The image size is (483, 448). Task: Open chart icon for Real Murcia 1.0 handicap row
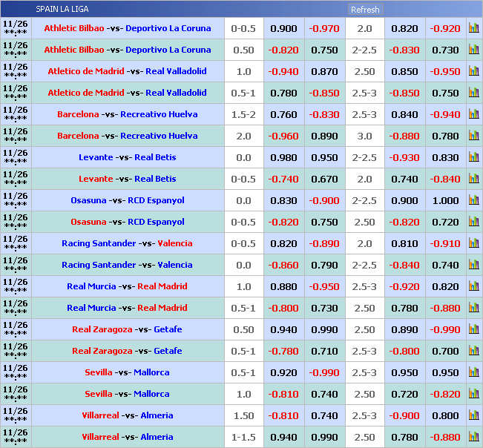point(473,286)
